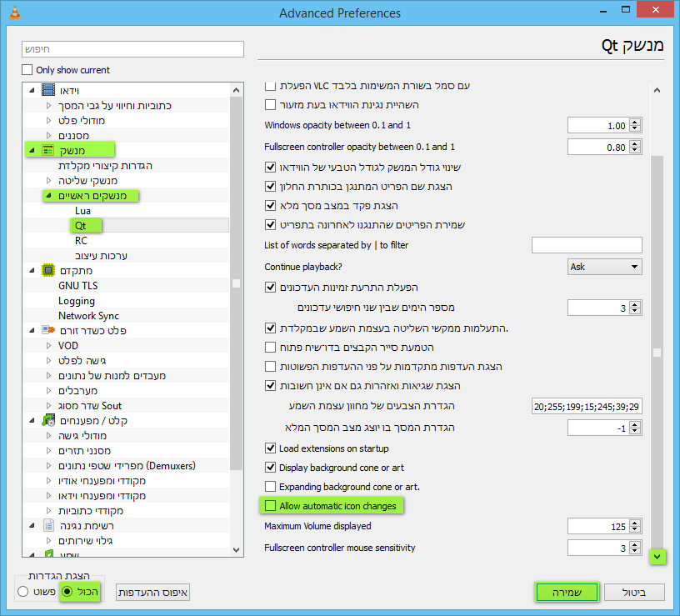Enable השהיית נגינת הווידאו בעת מזעור checkbox

click(x=270, y=104)
